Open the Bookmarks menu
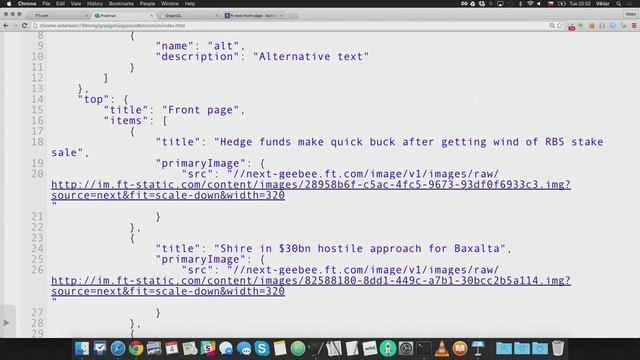 pyautogui.click(x=121, y=4)
